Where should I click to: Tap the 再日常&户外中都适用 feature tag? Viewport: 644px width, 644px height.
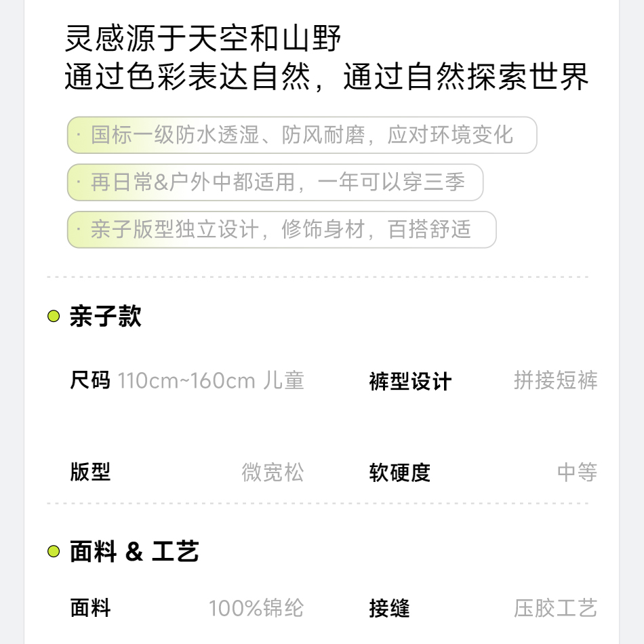[x=275, y=182]
